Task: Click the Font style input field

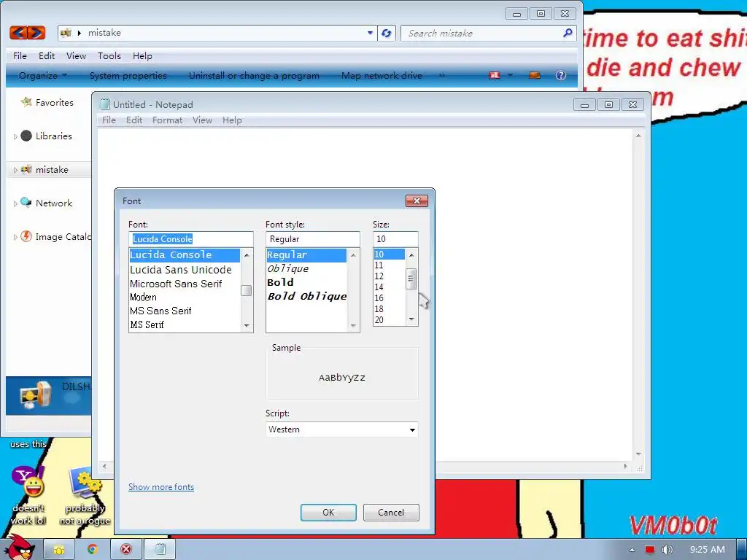Action: [x=312, y=239]
